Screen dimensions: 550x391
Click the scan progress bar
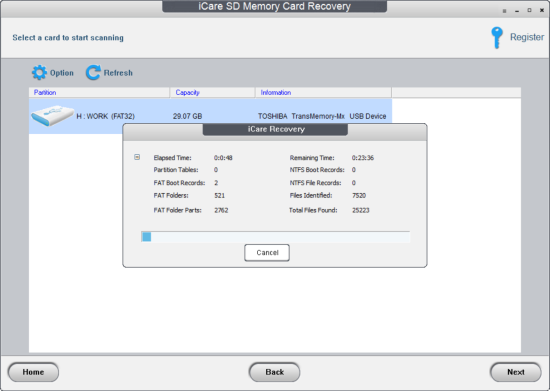click(x=275, y=237)
